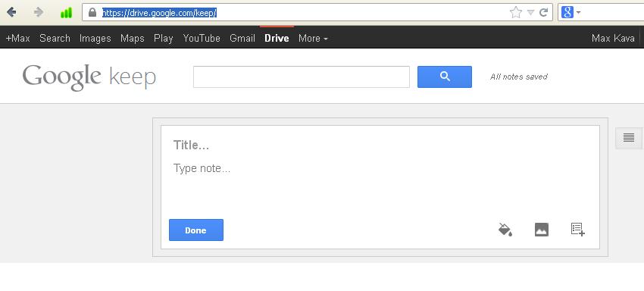Switch to list view icon
The width and height of the screenshot is (644, 291).
coord(628,138)
